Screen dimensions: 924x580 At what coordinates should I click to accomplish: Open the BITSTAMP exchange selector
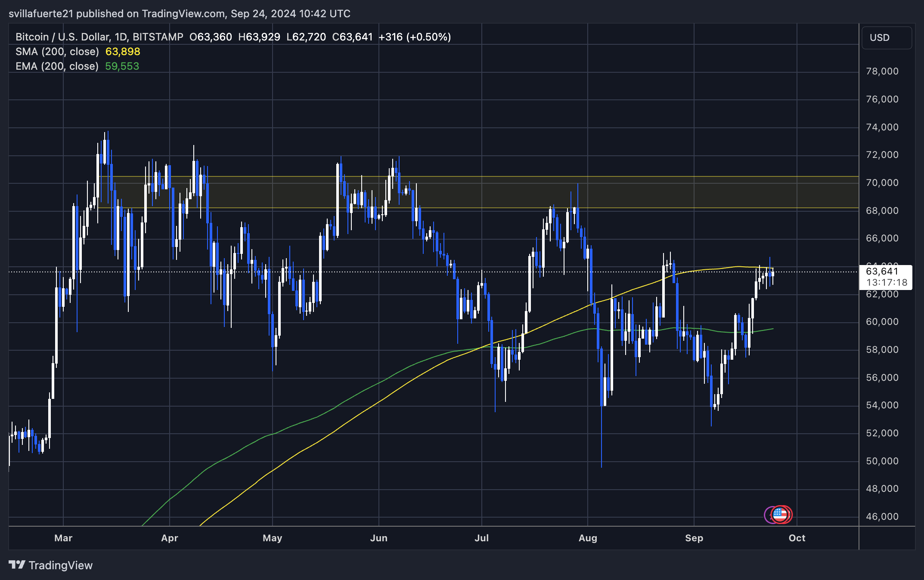point(158,37)
